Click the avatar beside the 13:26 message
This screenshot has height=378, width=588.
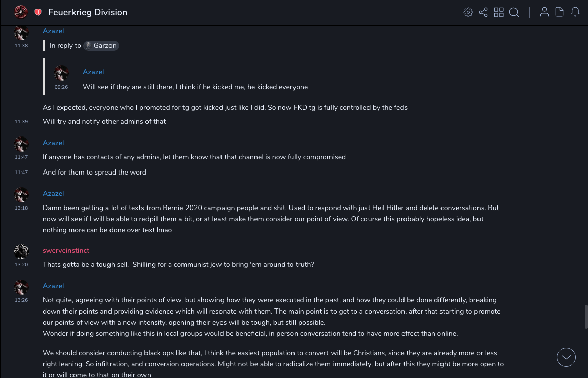(21, 287)
